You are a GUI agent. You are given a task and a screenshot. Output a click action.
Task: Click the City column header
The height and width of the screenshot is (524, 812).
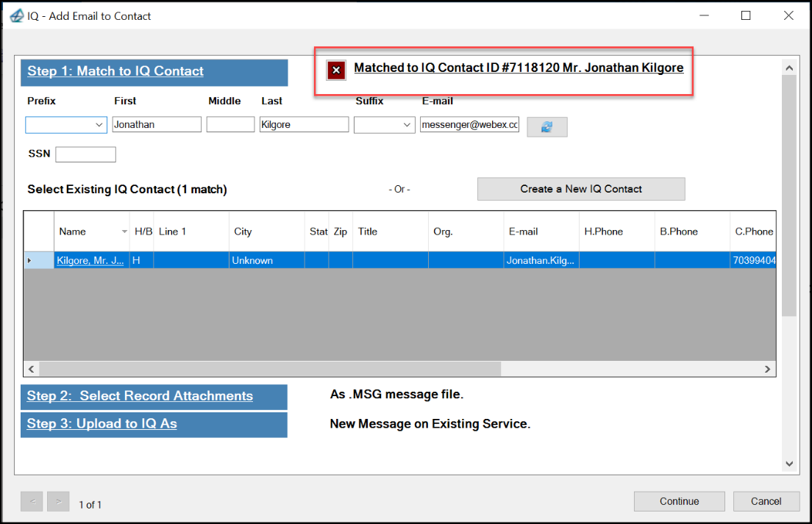(x=267, y=232)
